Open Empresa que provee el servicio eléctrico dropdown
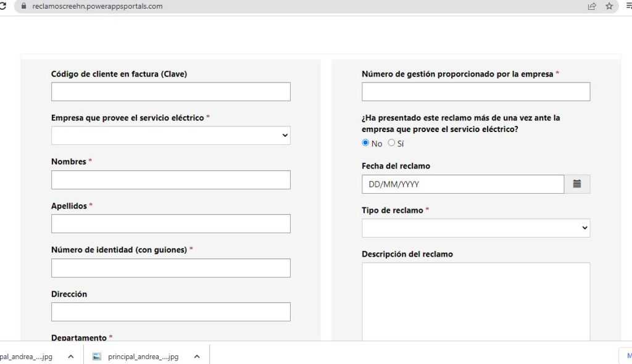Viewport: 632px width, 364px height. point(170,136)
